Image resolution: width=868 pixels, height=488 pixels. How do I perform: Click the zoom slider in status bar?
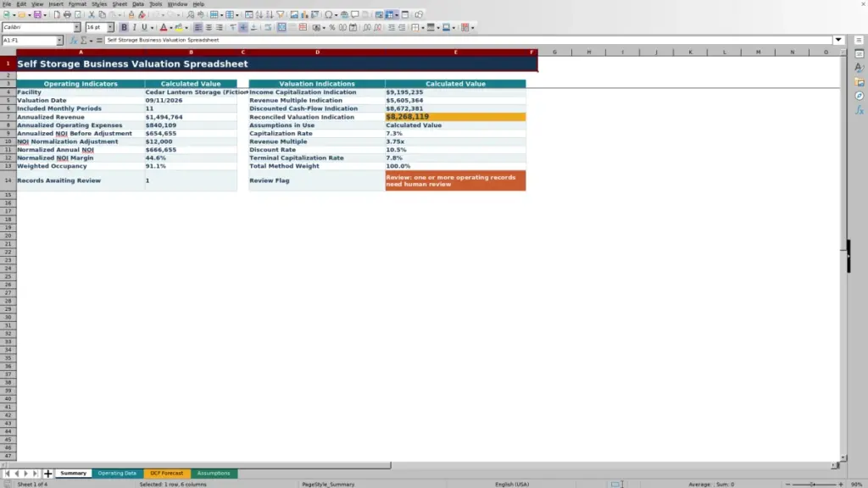815,485
